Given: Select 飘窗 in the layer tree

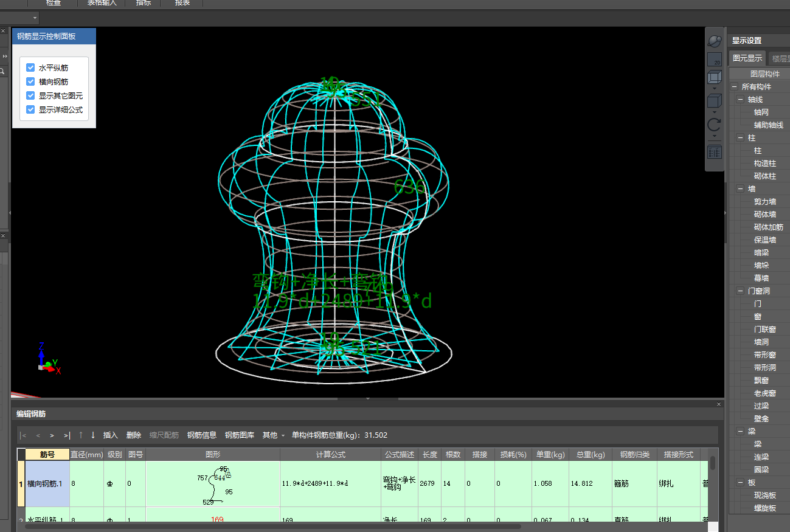Looking at the screenshot, I should [761, 381].
